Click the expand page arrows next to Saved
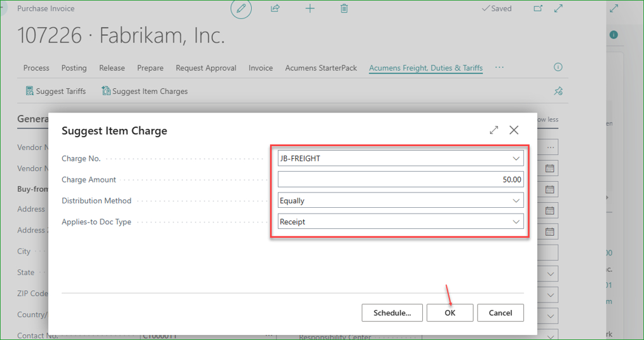Viewport: 644px width, 340px height. 559,8
